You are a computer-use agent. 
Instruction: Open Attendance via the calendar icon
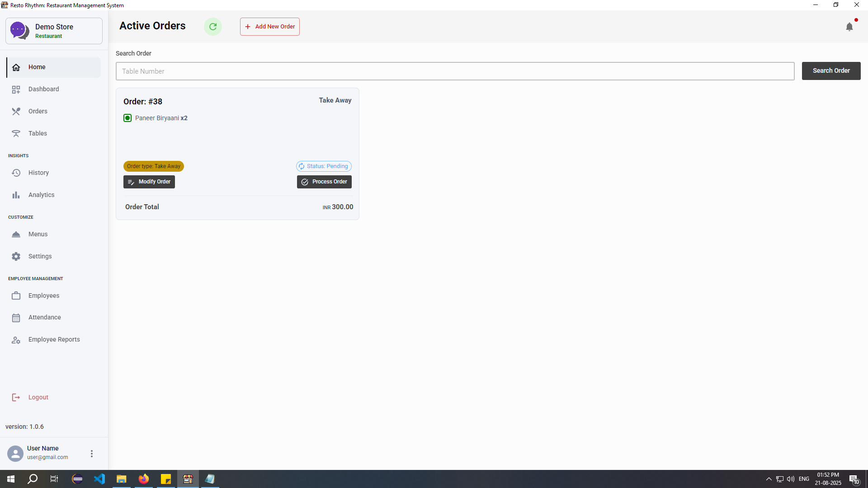tap(16, 317)
